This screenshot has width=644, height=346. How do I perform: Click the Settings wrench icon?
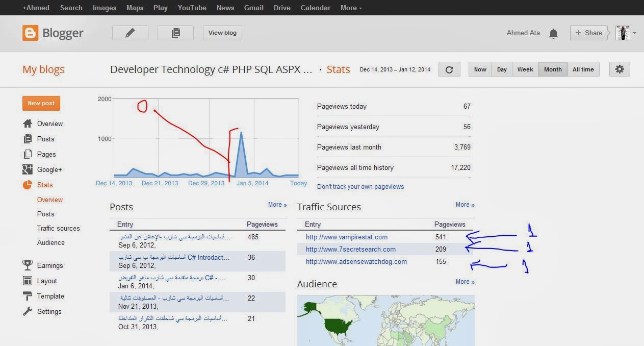pos(28,311)
